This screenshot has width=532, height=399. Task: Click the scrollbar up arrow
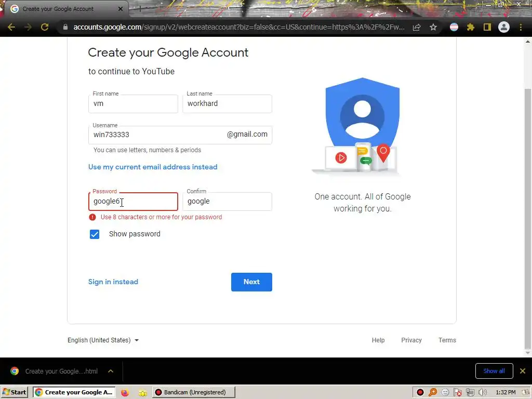528,42
